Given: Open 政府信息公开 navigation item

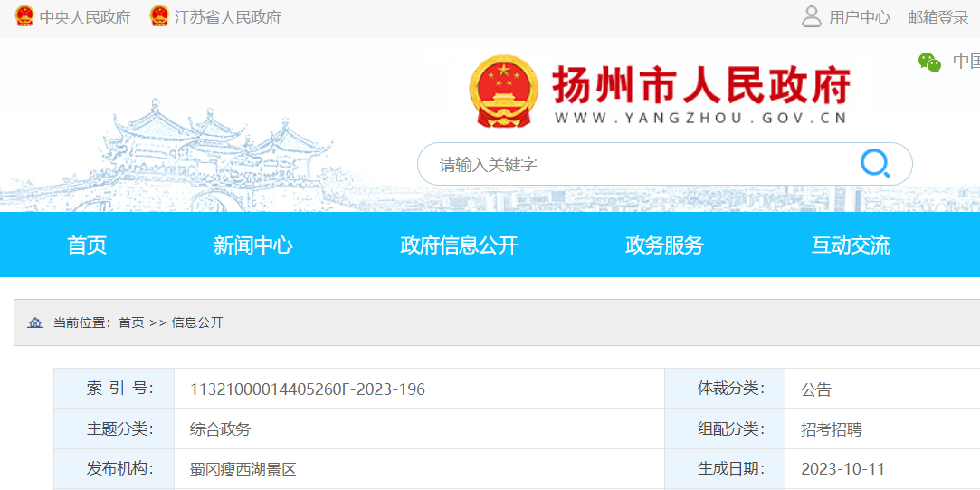Looking at the screenshot, I should click(x=460, y=245).
